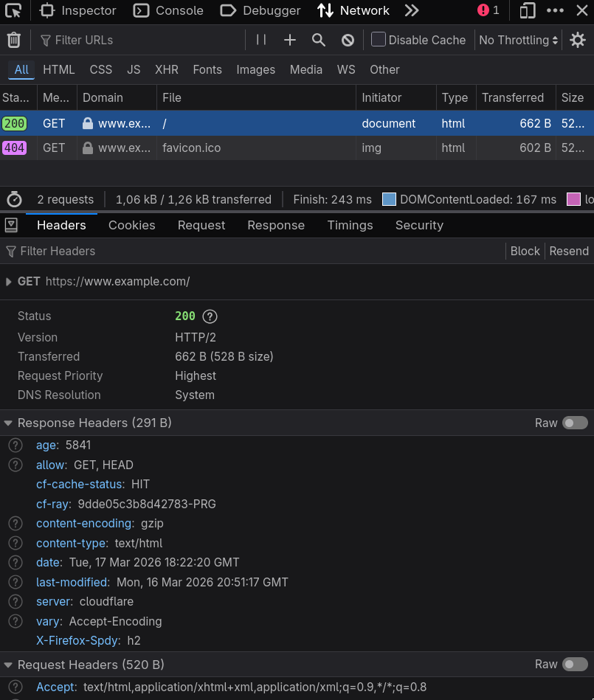Screen dimensions: 594x700
Task: Expand the GET www.example.com request details
Action: click(8, 281)
